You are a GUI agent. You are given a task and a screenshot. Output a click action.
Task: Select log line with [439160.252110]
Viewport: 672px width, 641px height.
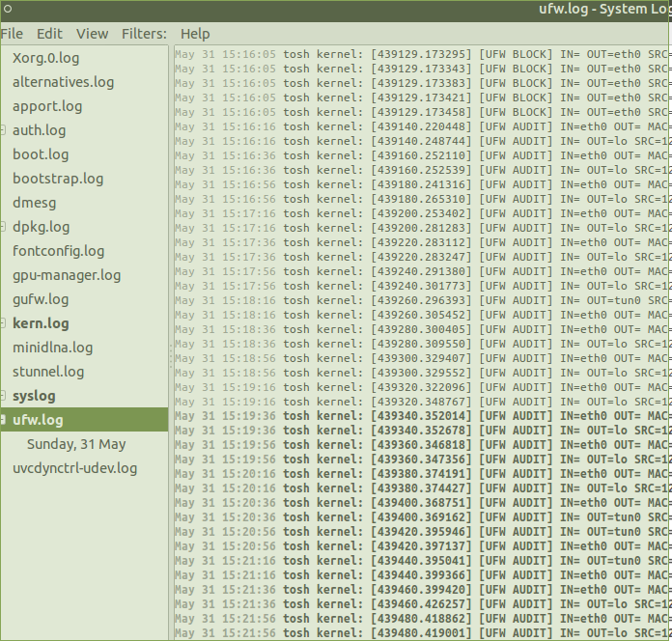(423, 155)
